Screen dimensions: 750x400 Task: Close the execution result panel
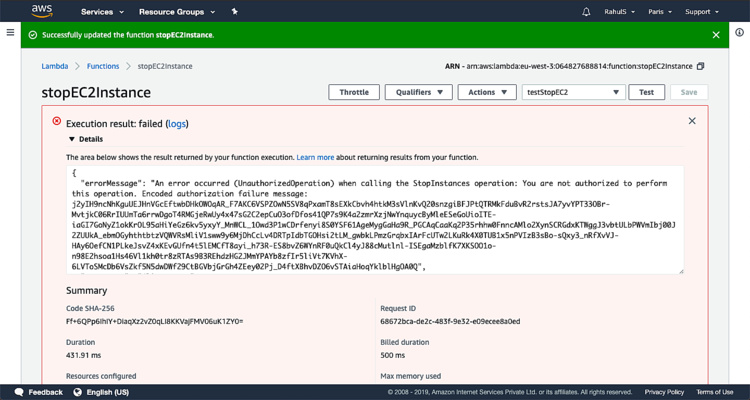coord(692,121)
